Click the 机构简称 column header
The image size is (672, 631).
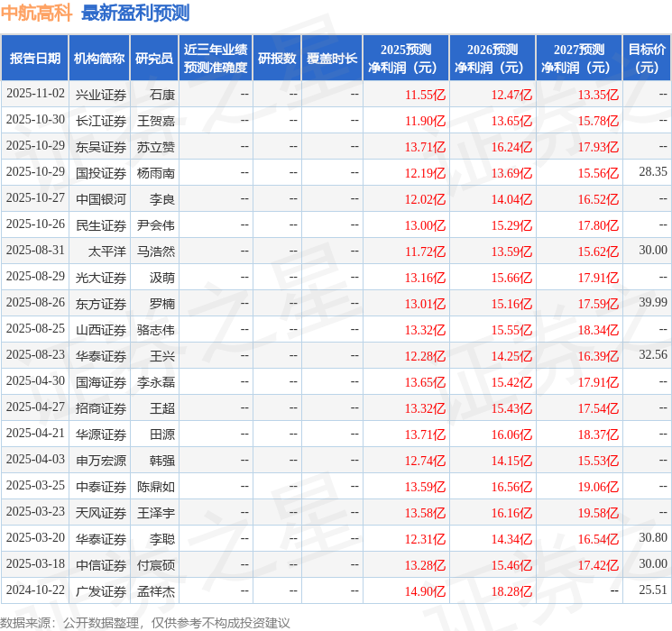pos(99,59)
